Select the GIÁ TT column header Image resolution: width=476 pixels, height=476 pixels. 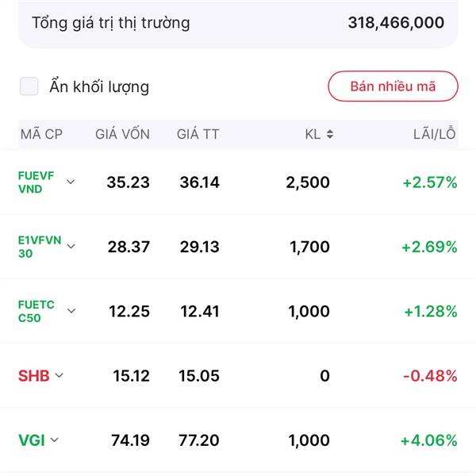coord(198,134)
